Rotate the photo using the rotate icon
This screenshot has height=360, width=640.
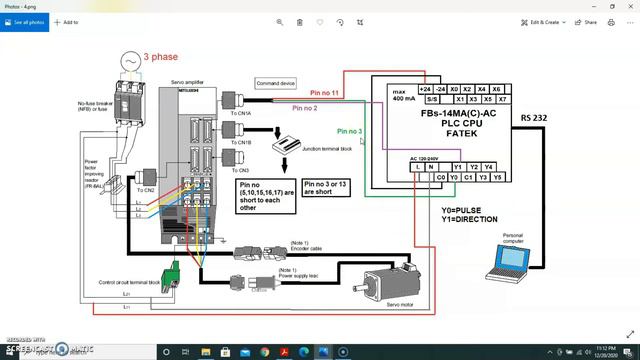tap(340, 22)
